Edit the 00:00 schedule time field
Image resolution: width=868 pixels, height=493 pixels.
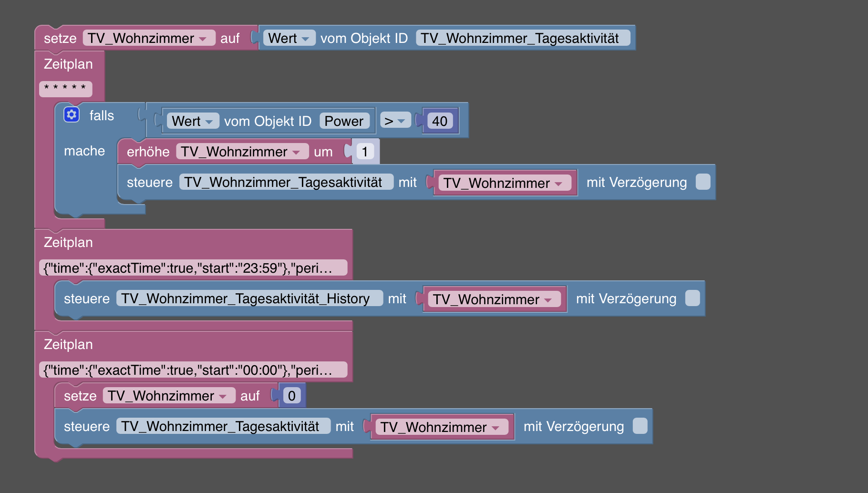[193, 370]
